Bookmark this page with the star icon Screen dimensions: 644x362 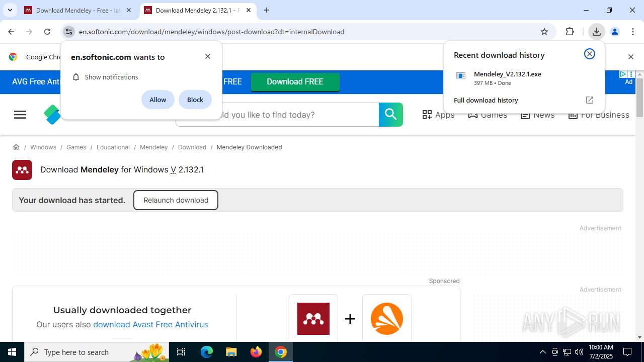[x=544, y=32]
